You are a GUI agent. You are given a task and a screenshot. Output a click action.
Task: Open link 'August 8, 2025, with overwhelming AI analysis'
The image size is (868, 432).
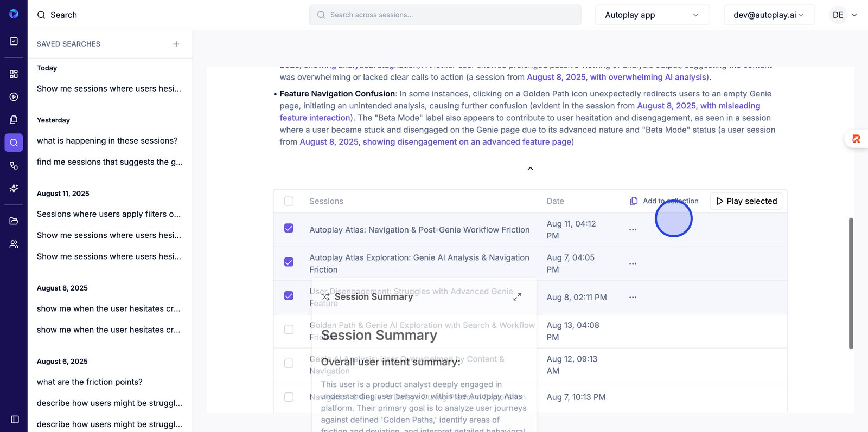[x=617, y=77]
